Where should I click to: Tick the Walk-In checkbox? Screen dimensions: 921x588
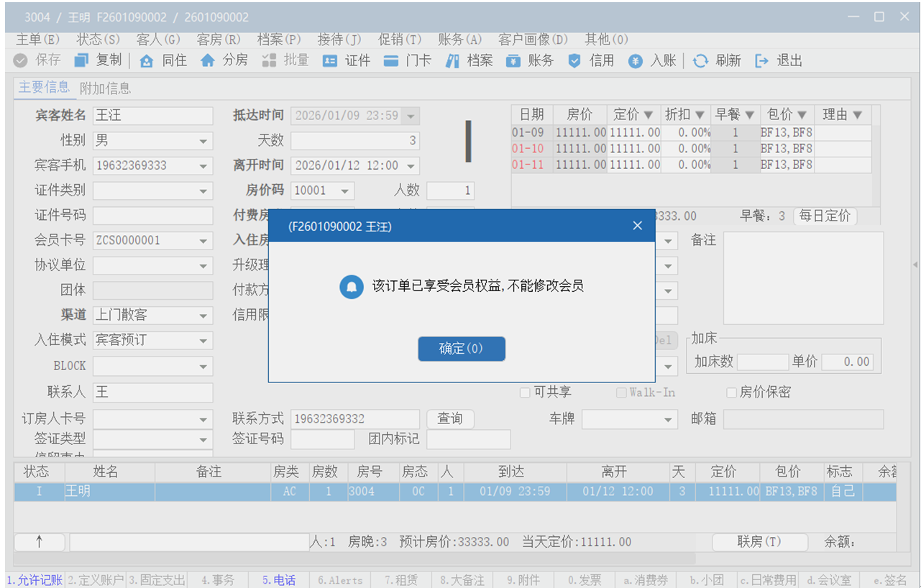click(x=622, y=392)
